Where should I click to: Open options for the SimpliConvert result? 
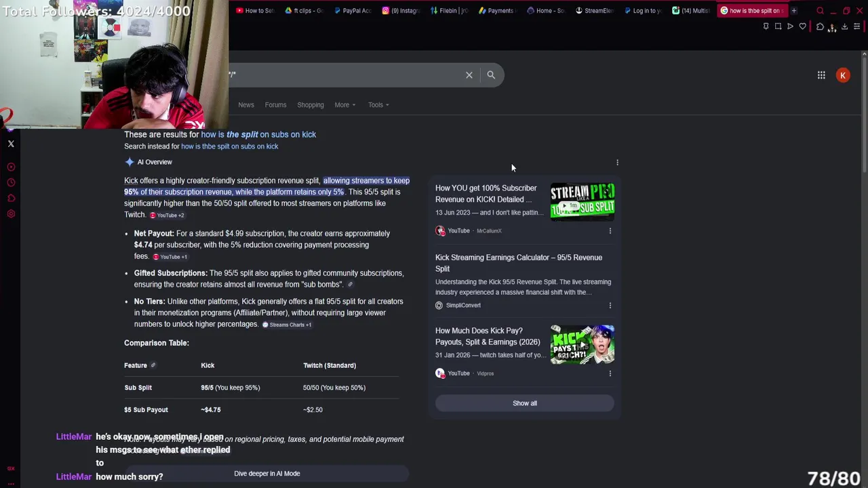click(x=610, y=306)
